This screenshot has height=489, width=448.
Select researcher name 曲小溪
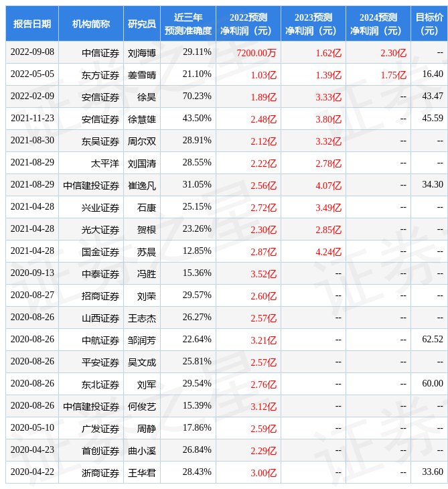pyautogui.click(x=142, y=451)
